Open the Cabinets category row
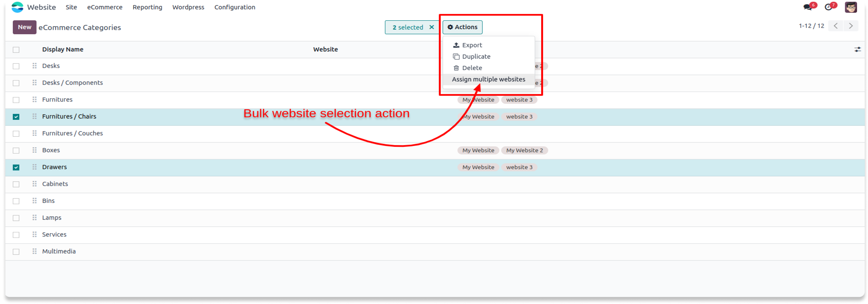The image size is (868, 304). pyautogui.click(x=55, y=184)
